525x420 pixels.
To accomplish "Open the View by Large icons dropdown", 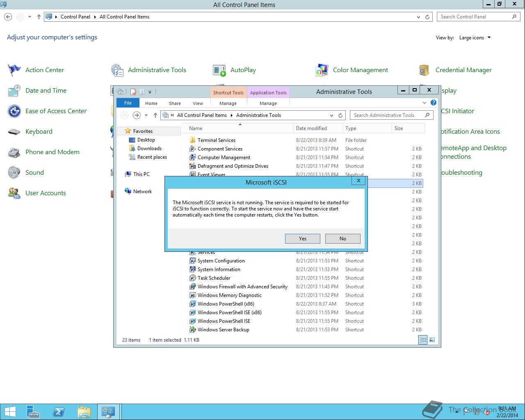I will pos(475,38).
